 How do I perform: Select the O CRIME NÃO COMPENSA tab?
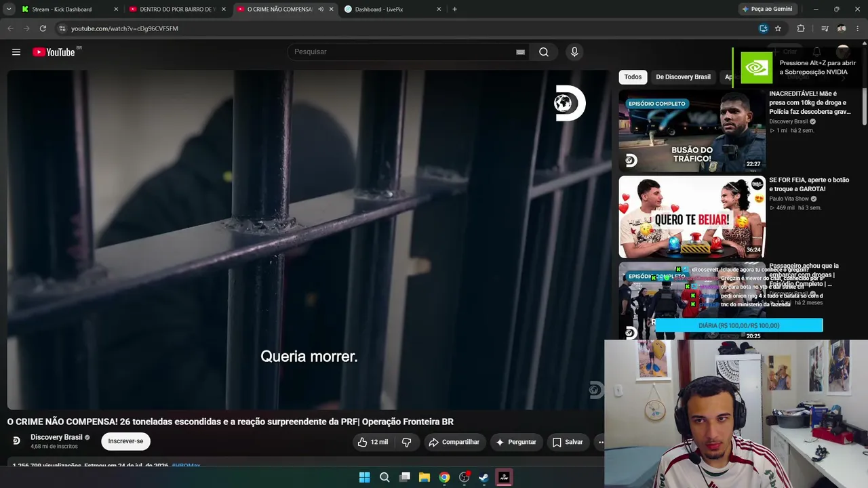[x=279, y=9]
